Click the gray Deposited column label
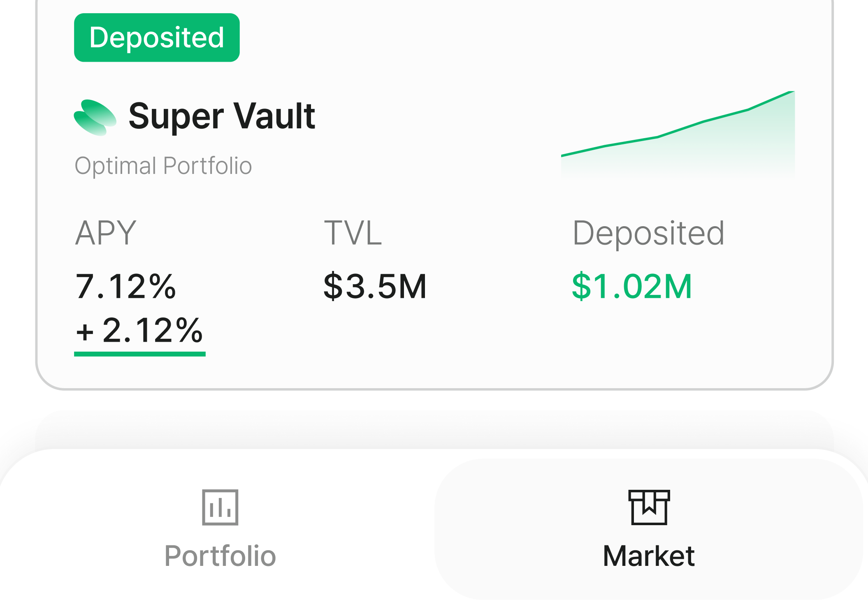Image resolution: width=868 pixels, height=607 pixels. [x=648, y=233]
